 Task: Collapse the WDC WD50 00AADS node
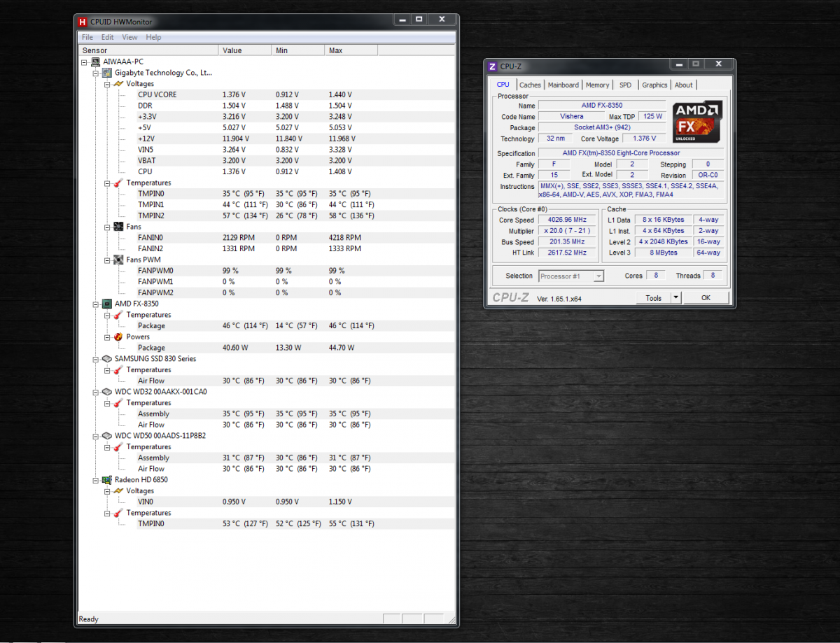pyautogui.click(x=97, y=436)
